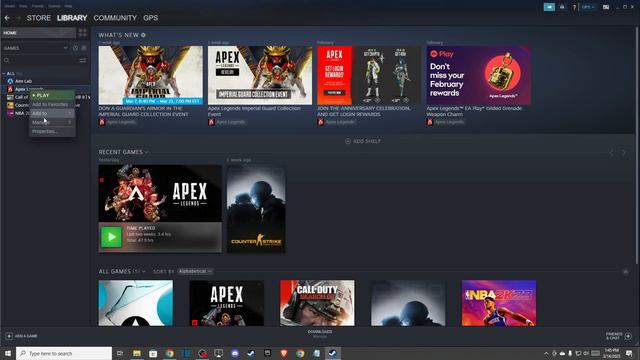
Task: Open Windows Start menu
Action: [7, 353]
